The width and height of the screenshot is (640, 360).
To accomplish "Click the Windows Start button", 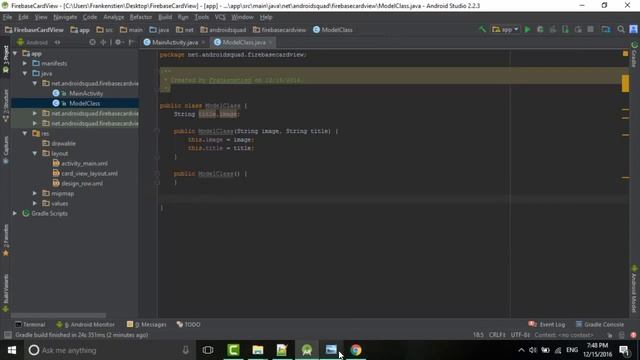I will tap(11, 350).
